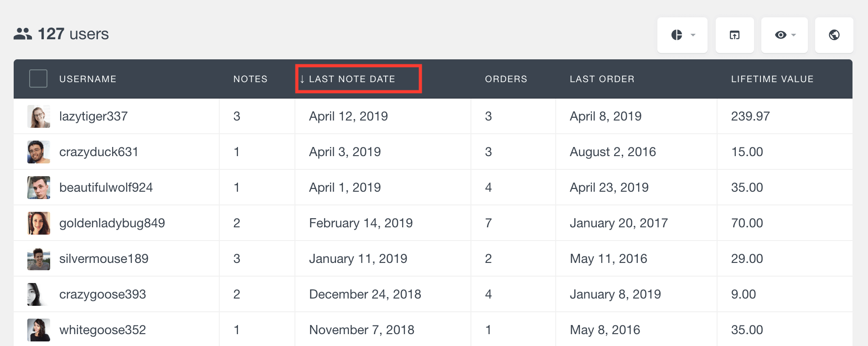Open the pie chart segment button

(682, 35)
